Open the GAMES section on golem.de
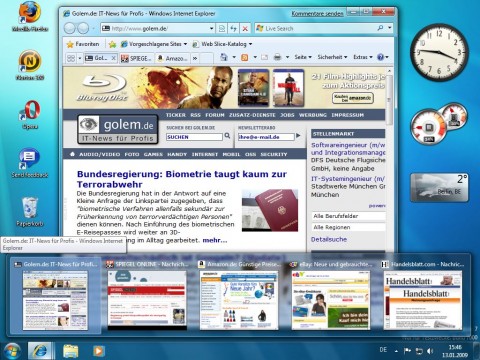 153,154
